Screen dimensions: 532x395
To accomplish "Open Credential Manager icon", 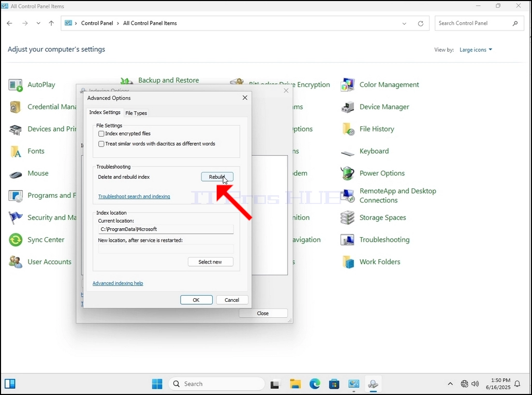I will (x=16, y=107).
